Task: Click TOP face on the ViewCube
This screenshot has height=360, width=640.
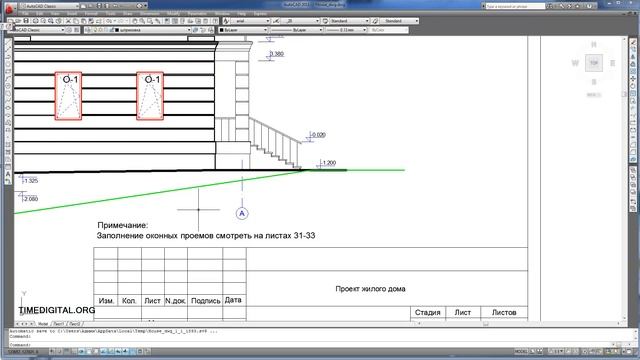Action: tap(594, 63)
